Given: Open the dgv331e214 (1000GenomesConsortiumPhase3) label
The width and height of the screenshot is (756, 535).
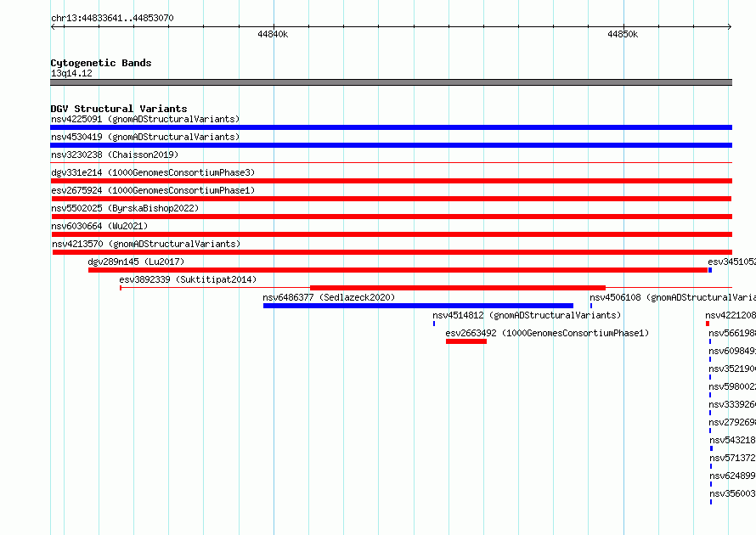Looking at the screenshot, I should pos(153,172).
